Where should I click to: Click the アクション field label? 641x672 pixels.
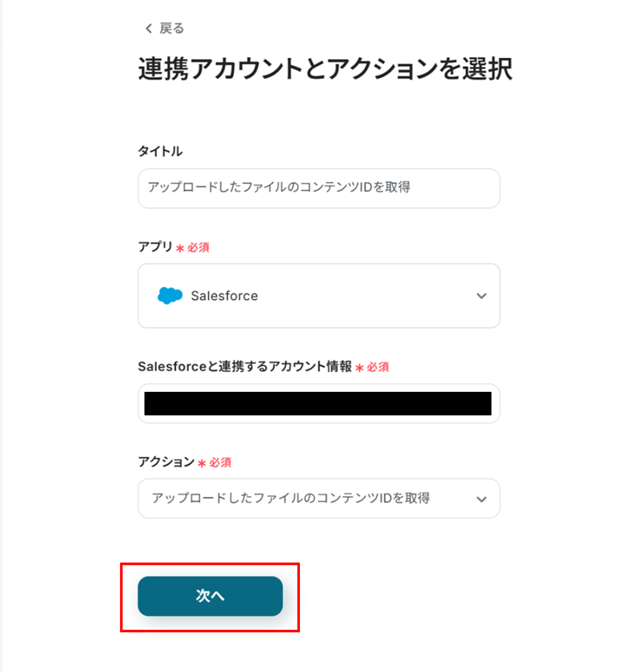166,462
